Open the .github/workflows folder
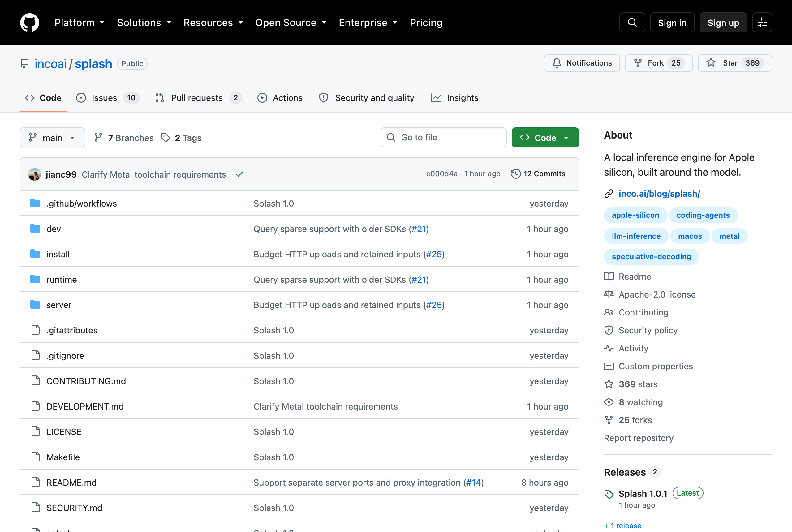792x532 pixels. pyautogui.click(x=81, y=203)
